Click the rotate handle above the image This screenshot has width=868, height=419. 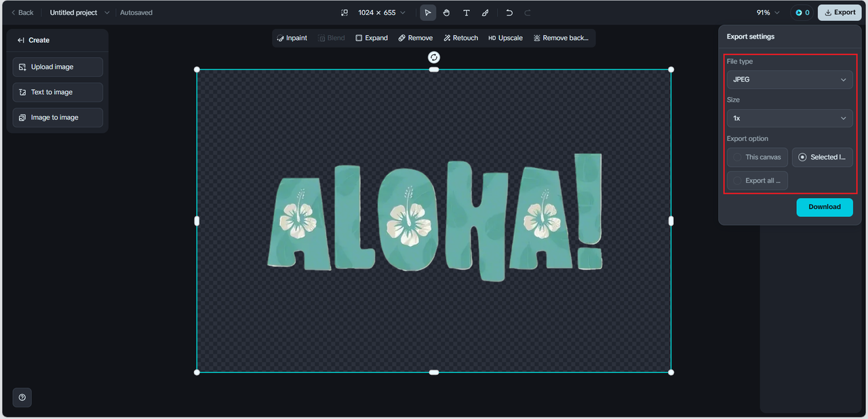[x=434, y=57]
